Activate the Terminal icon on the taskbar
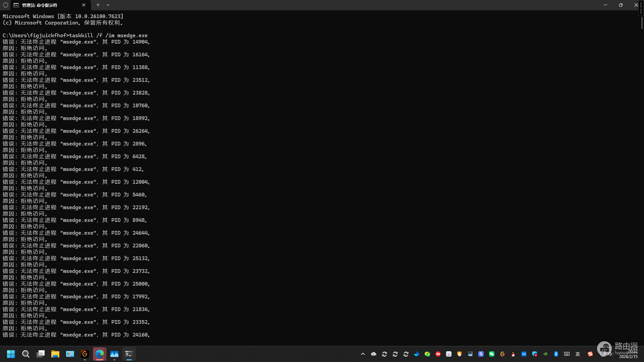The image size is (644, 362). click(x=129, y=354)
